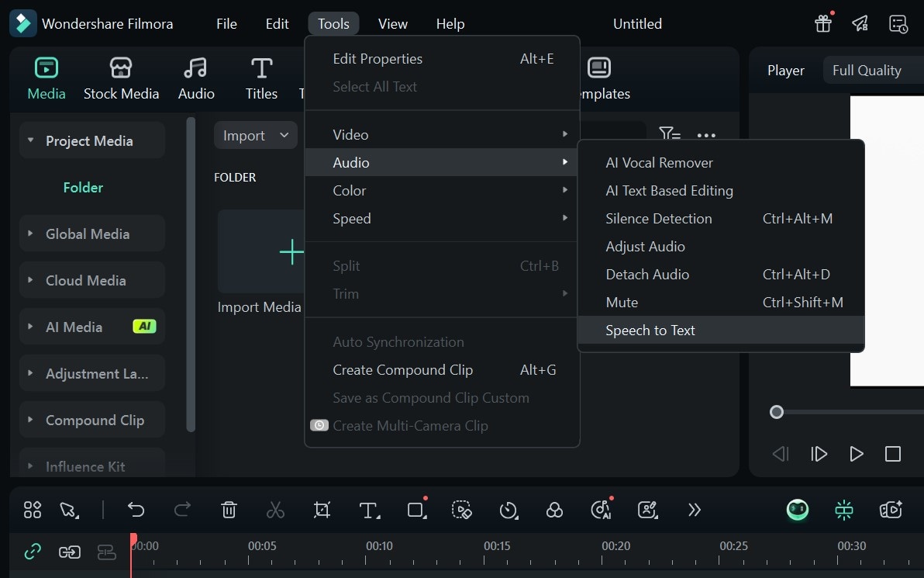Open the Media tab icon
The height and width of the screenshot is (578, 924).
[46, 67]
